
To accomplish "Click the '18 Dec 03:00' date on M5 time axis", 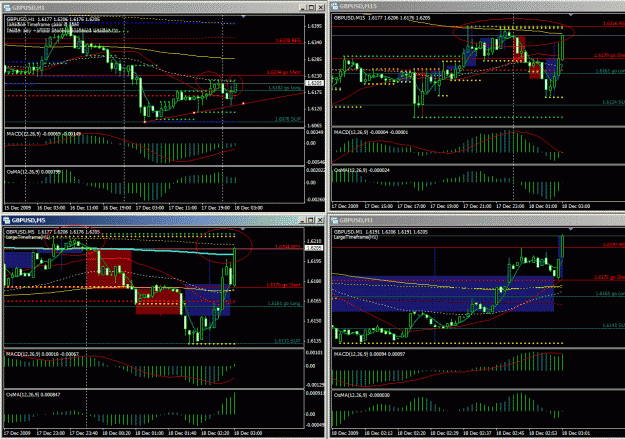I will coord(248,433).
